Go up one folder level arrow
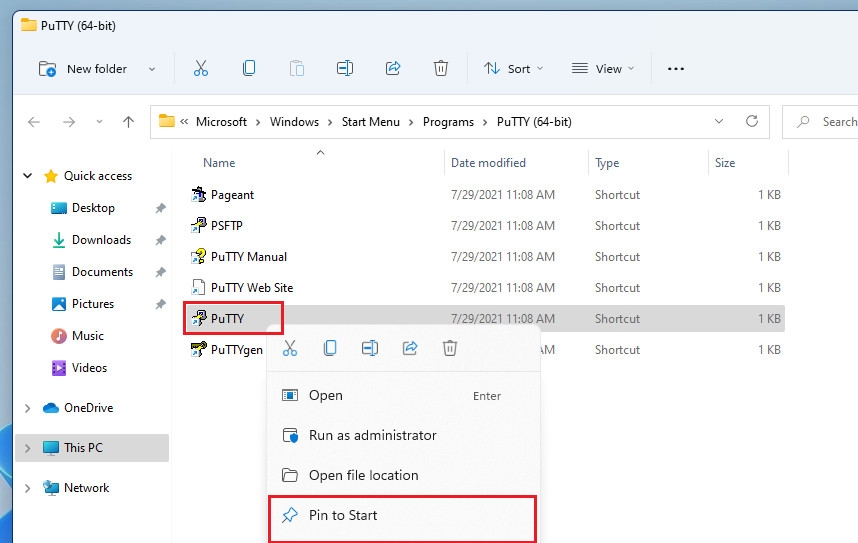 click(x=129, y=122)
